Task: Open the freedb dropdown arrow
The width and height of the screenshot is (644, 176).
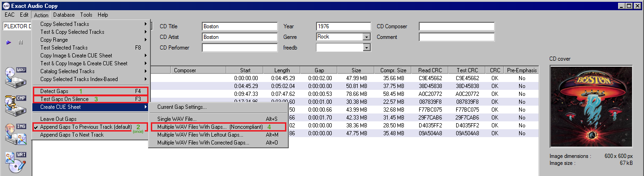Action: pyautogui.click(x=367, y=47)
